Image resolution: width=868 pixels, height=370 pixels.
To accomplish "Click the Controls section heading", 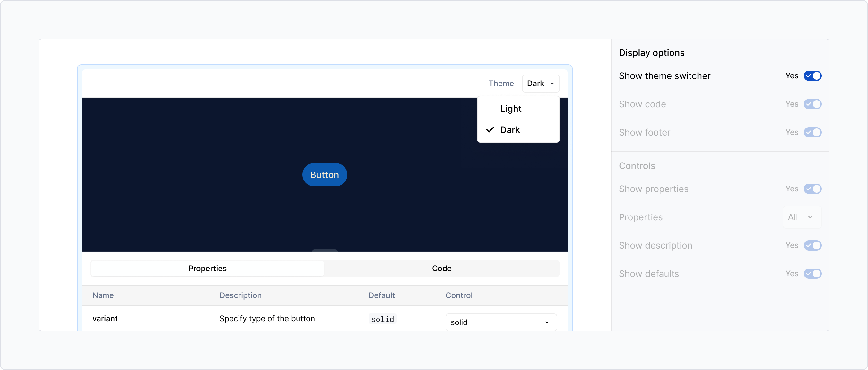I will (637, 166).
